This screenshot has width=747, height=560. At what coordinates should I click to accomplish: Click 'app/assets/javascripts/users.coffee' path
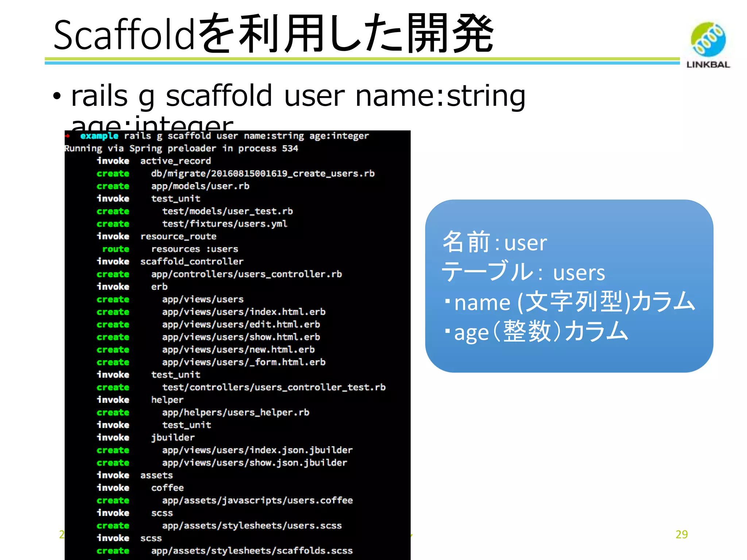pos(258,501)
